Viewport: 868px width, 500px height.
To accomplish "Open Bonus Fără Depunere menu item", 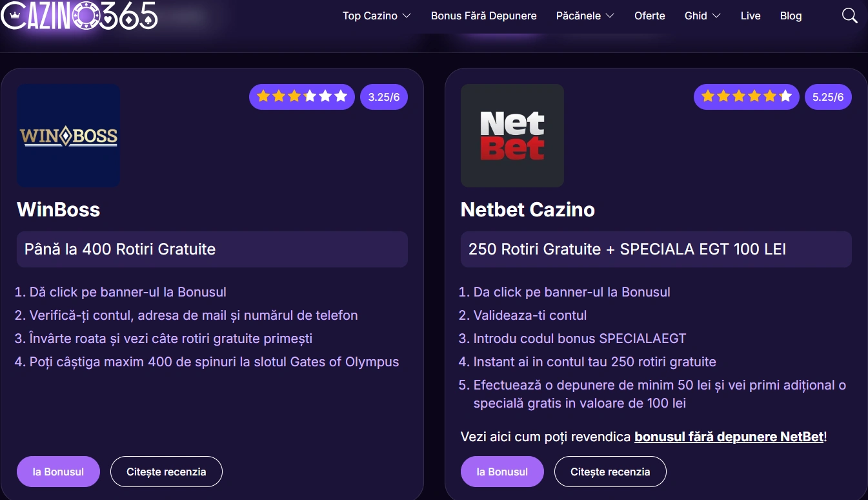I will tap(484, 16).
